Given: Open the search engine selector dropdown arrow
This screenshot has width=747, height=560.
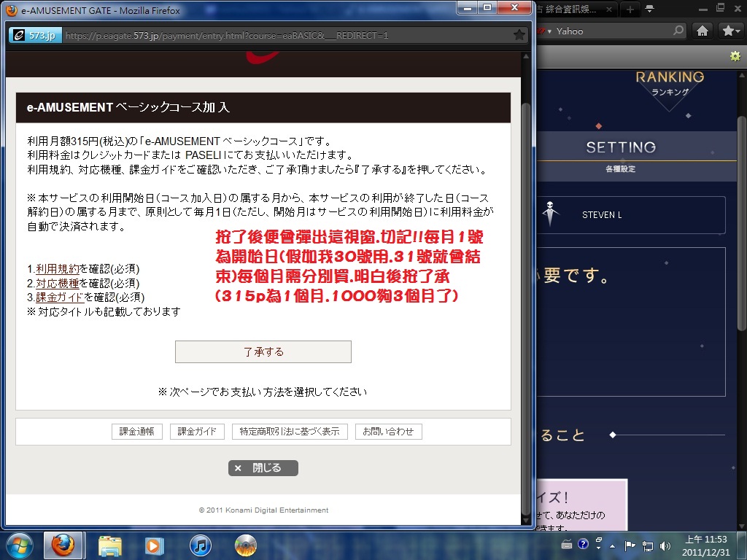Looking at the screenshot, I should (549, 31).
